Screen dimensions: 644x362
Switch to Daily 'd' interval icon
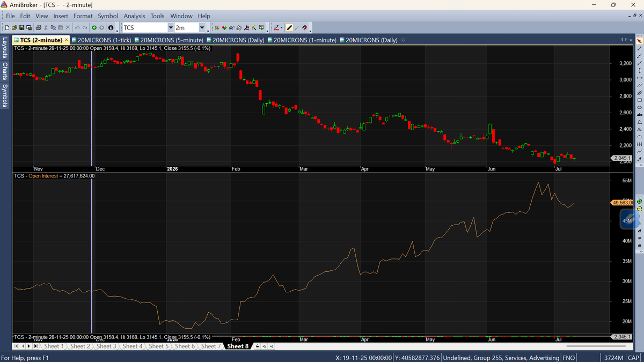coord(640,231)
